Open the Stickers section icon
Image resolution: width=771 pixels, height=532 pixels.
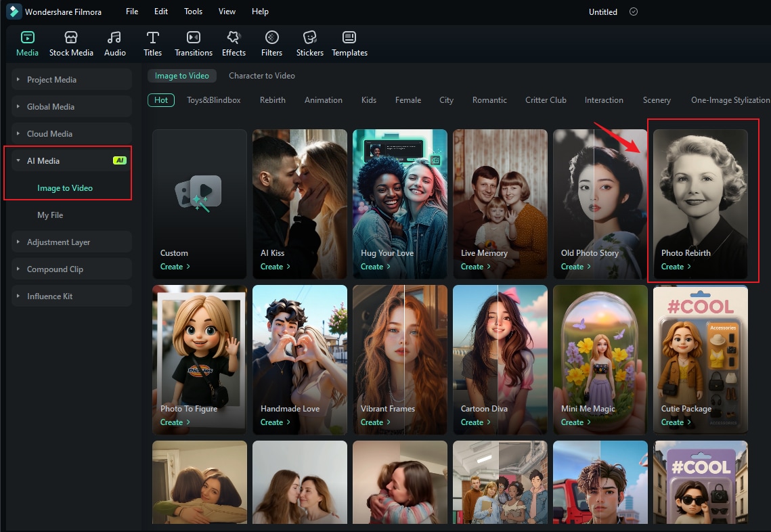point(310,37)
